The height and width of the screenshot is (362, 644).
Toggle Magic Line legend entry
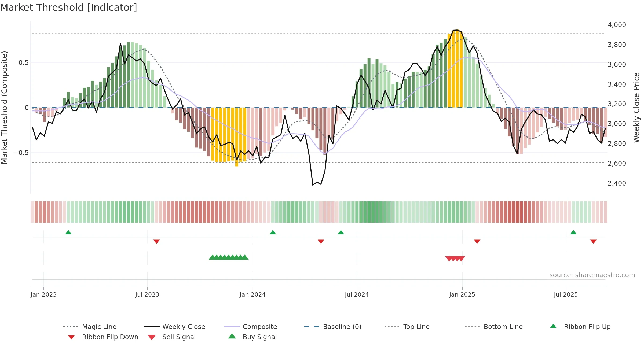(90, 327)
